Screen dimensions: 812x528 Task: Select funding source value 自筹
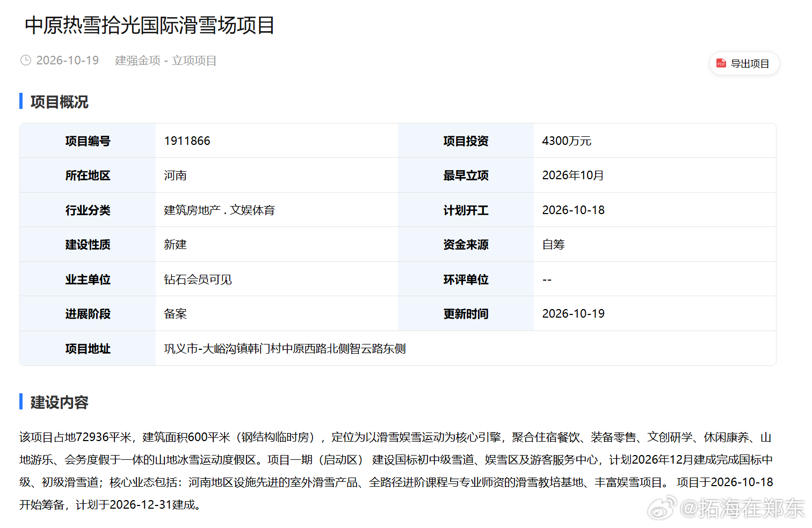553,245
